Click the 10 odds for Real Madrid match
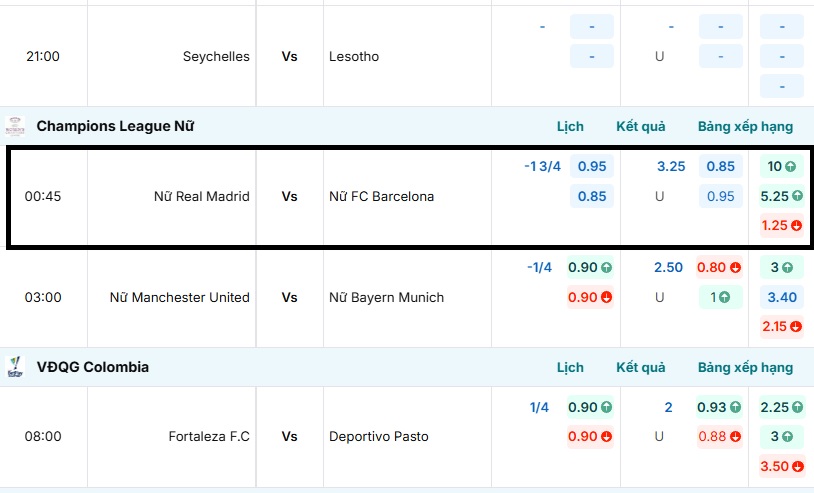This screenshot has height=493, width=814. (782, 167)
